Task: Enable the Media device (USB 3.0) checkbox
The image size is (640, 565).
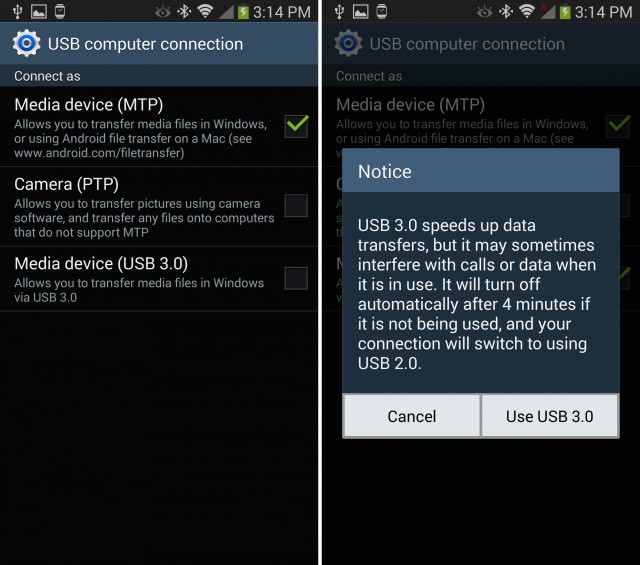Action: click(x=297, y=278)
